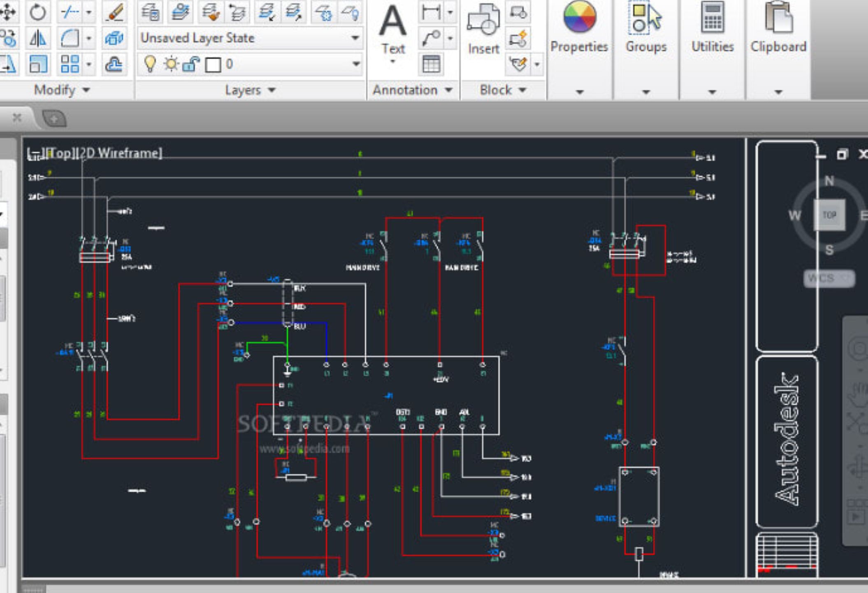Click the Scale tool icon

coord(37,65)
